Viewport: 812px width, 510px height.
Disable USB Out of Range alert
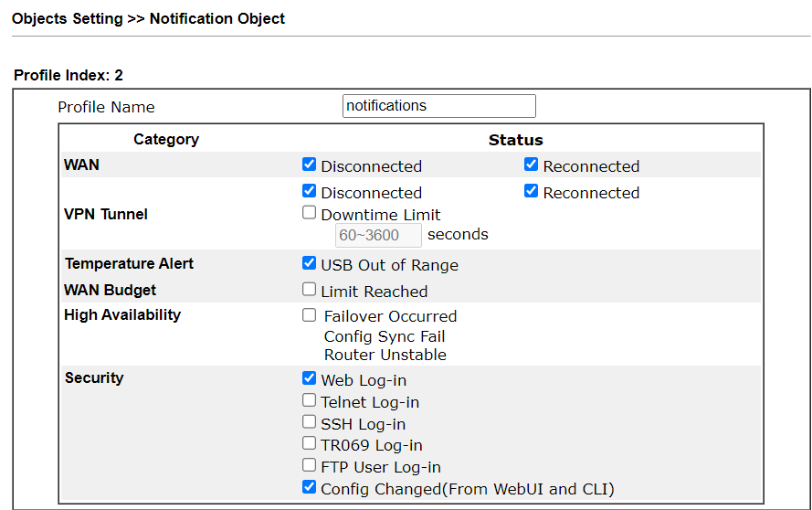309,263
